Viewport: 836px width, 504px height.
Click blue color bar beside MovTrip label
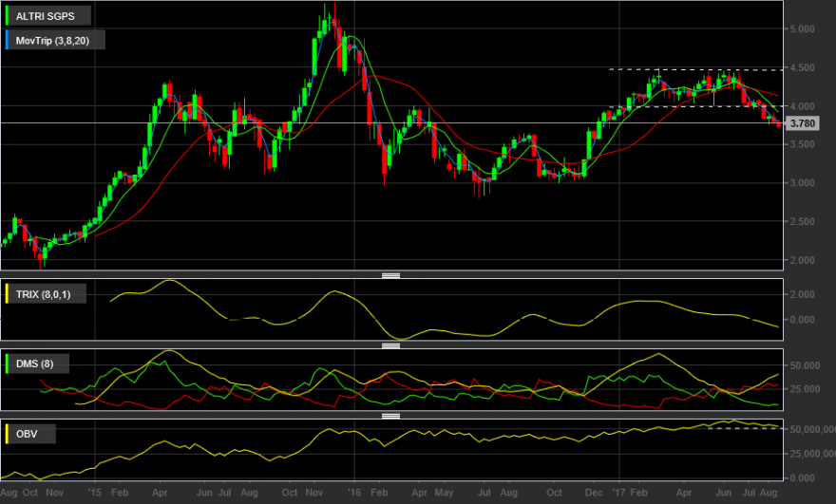click(7, 41)
